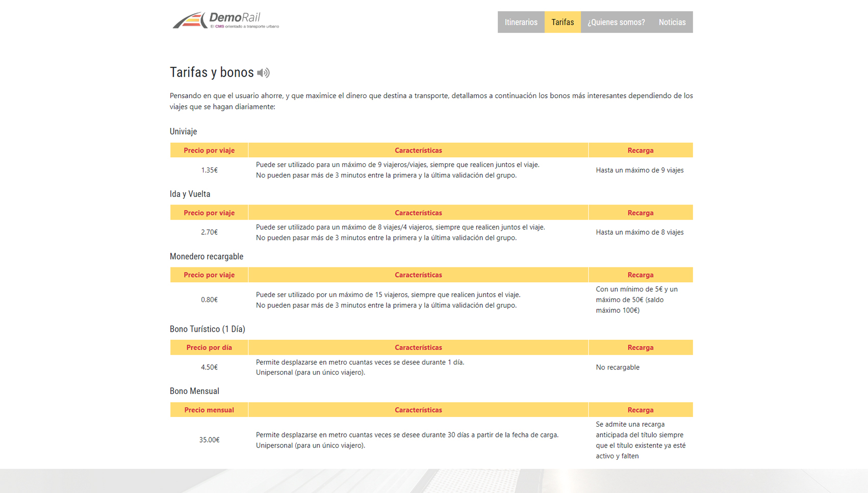Image resolution: width=868 pixels, height=493 pixels.
Task: Open the Noticias section
Action: click(x=672, y=22)
